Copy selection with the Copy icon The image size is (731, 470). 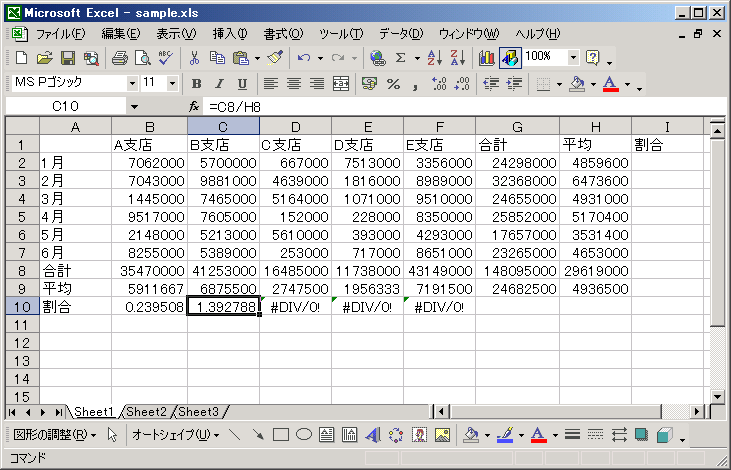tap(217, 58)
